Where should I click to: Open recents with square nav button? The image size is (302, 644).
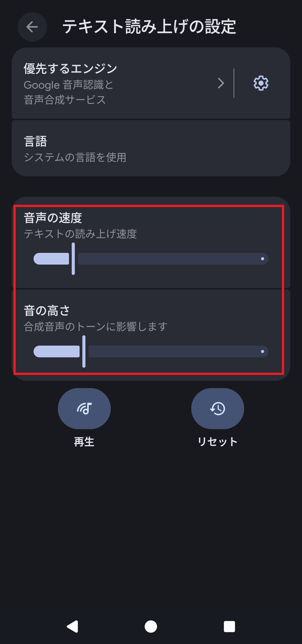[229, 626]
